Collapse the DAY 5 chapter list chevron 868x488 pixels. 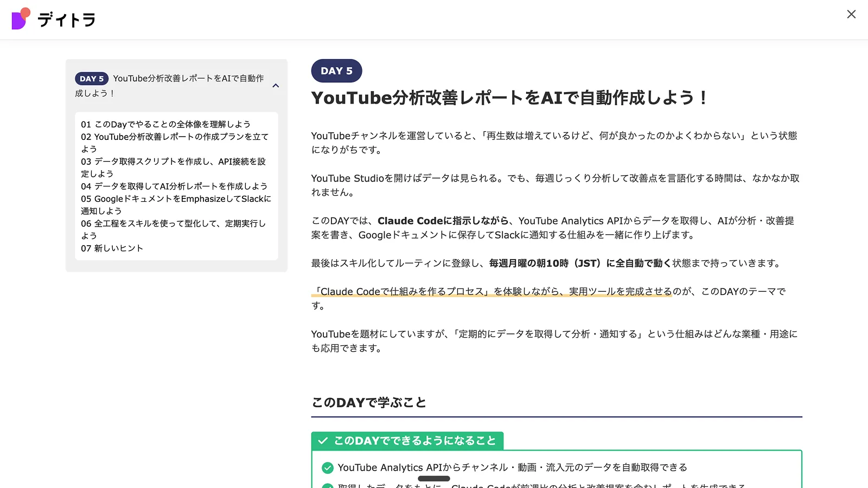tap(276, 86)
